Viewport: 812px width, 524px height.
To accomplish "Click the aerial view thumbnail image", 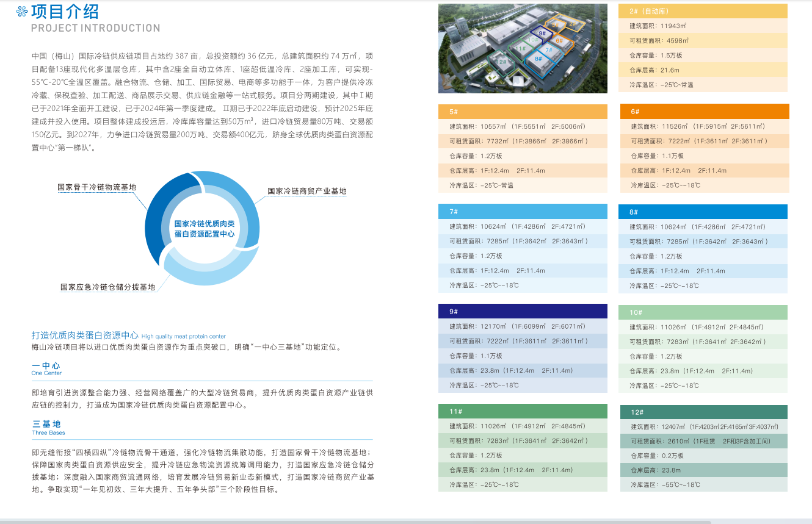I will pos(522,48).
